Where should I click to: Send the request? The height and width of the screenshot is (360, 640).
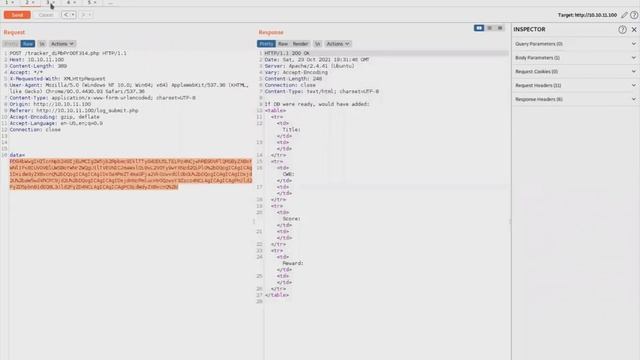(x=17, y=15)
